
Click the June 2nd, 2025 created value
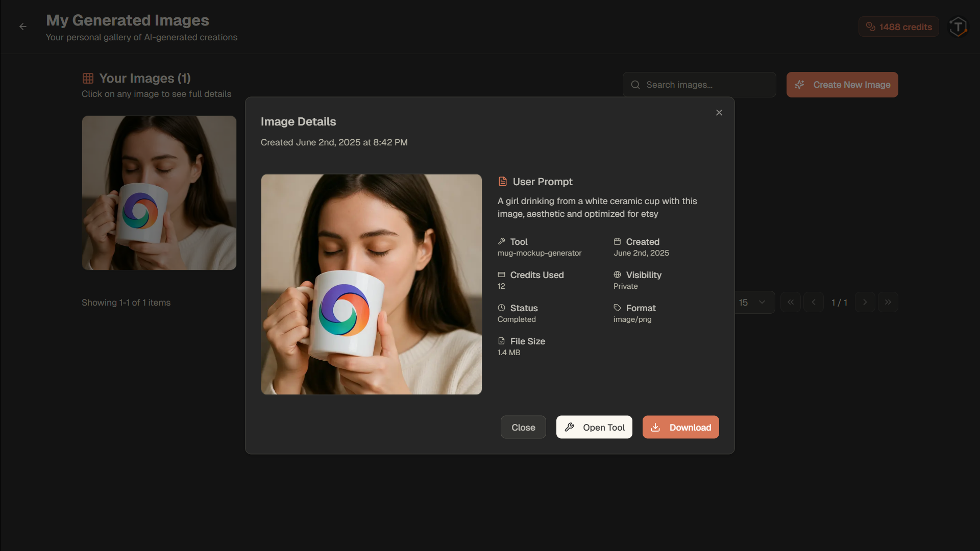[x=641, y=253]
